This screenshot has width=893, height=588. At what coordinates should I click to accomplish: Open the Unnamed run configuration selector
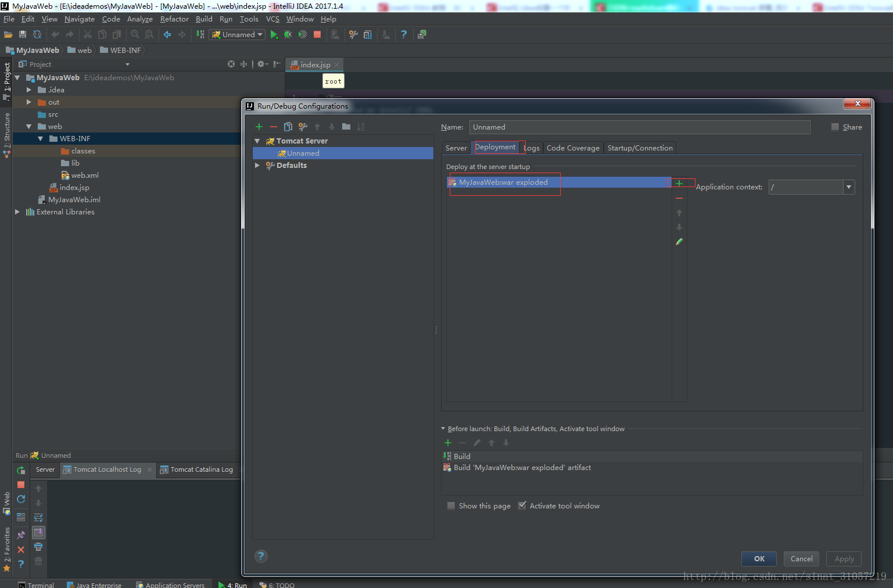(x=238, y=35)
